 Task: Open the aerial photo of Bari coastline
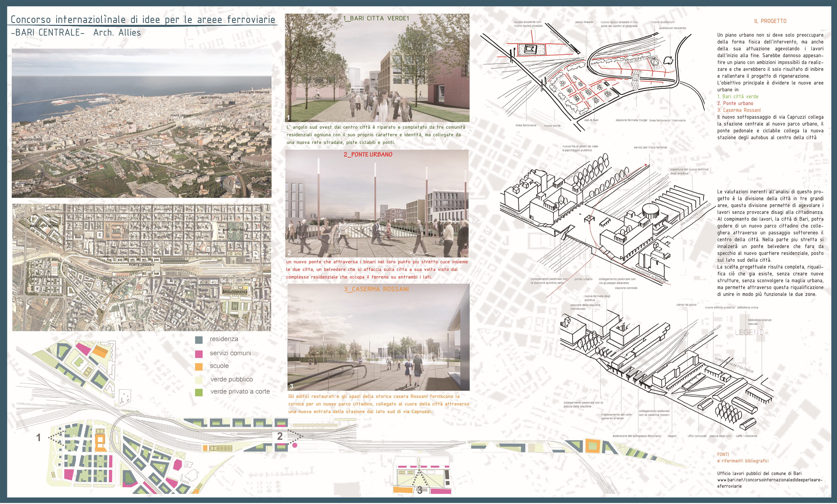tap(141, 123)
